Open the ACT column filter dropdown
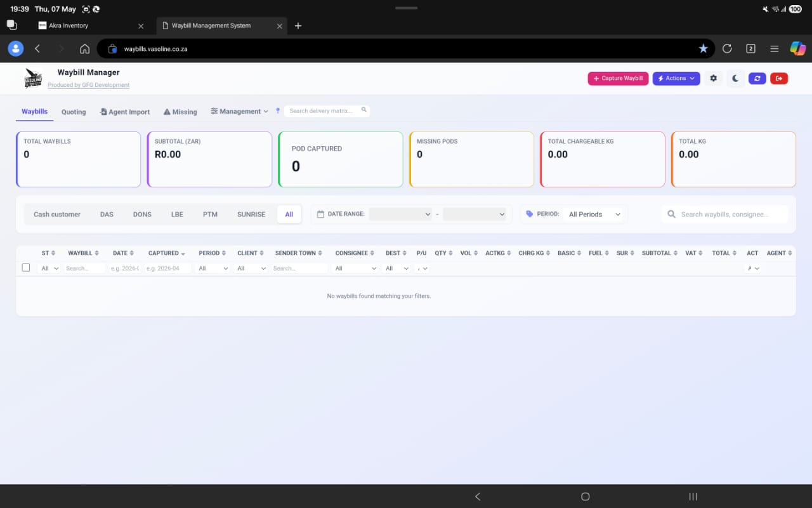This screenshot has height=508, width=812. (753, 269)
